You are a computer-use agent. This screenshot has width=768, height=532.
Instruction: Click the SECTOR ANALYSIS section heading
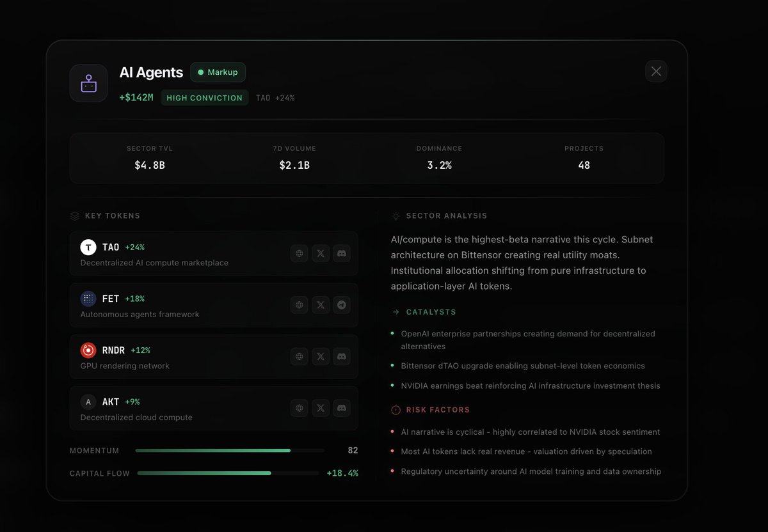(447, 216)
